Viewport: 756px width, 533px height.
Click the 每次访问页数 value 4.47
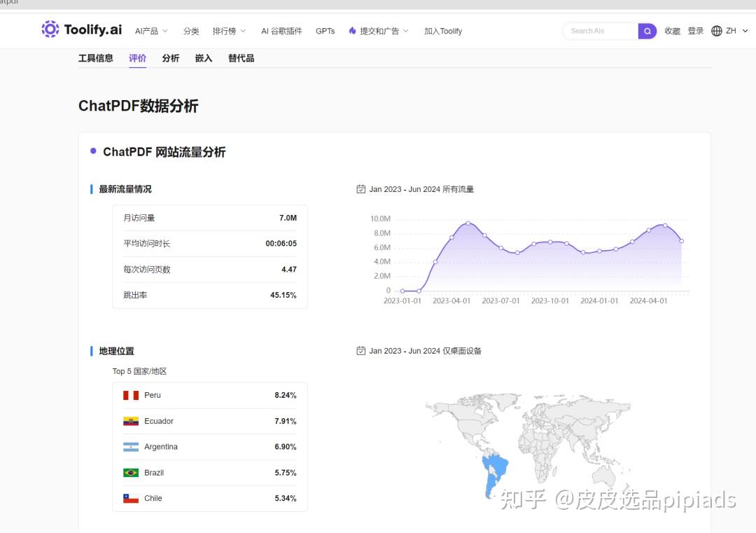coord(289,270)
